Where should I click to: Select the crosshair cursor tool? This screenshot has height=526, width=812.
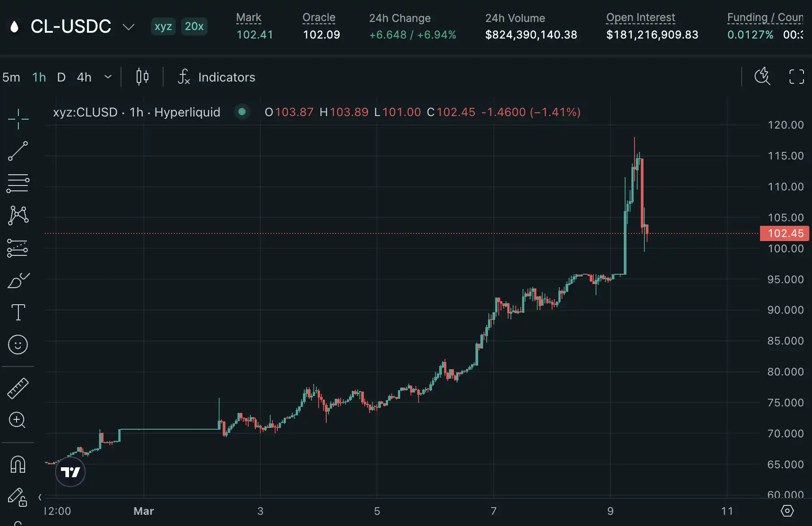18,119
